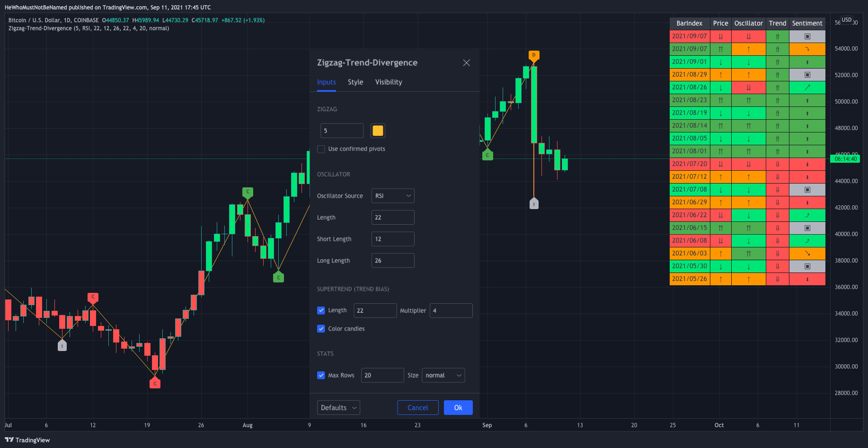Click the red C pivot label near July 12
This screenshot has height=448, width=868.
93,298
